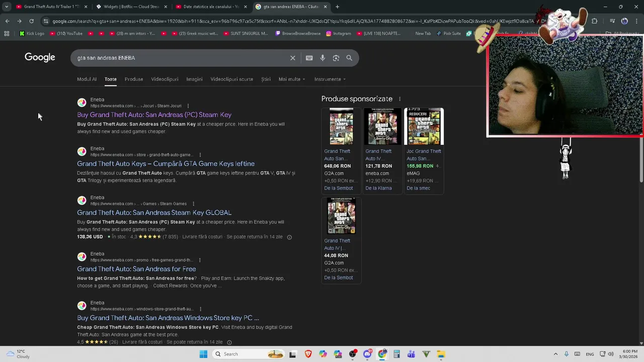Open Instagram bookmark

coord(339,33)
